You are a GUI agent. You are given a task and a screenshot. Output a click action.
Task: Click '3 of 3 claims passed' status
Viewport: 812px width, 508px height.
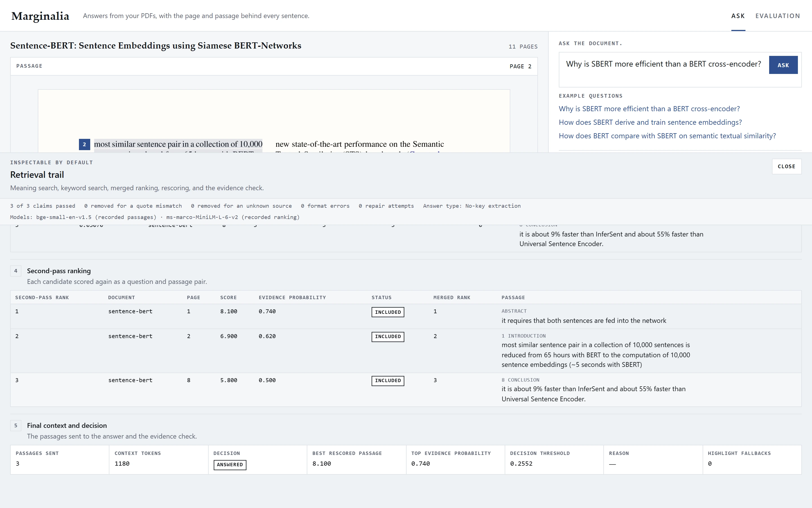(43, 206)
